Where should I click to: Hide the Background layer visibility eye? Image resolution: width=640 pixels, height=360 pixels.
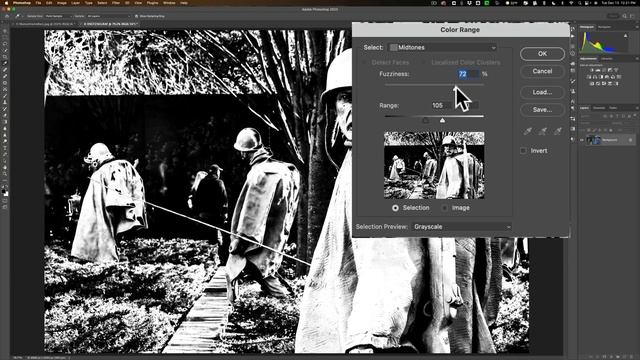pyautogui.click(x=582, y=140)
